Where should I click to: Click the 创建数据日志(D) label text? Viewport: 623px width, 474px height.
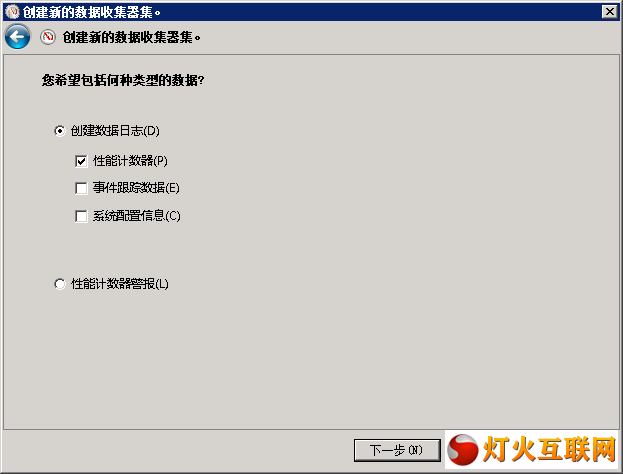[x=115, y=131]
